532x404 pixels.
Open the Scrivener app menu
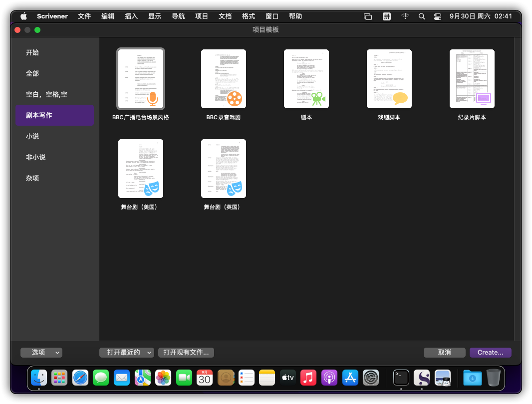(52, 16)
